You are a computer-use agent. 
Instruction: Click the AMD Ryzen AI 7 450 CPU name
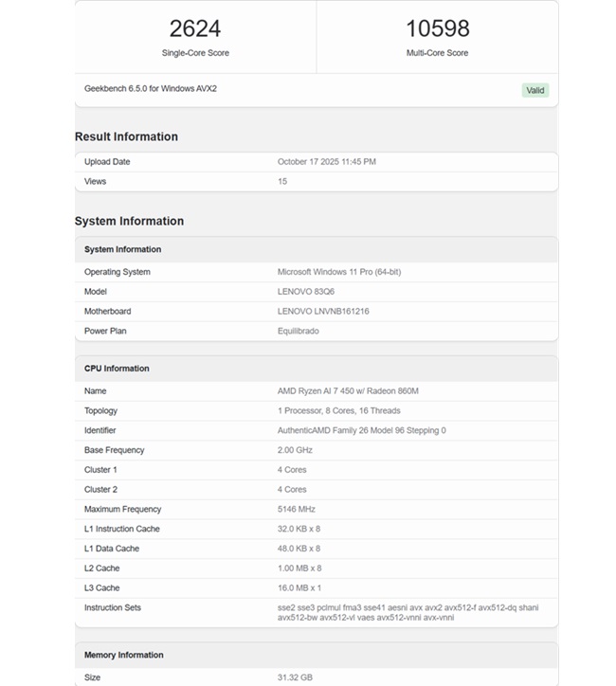[348, 390]
